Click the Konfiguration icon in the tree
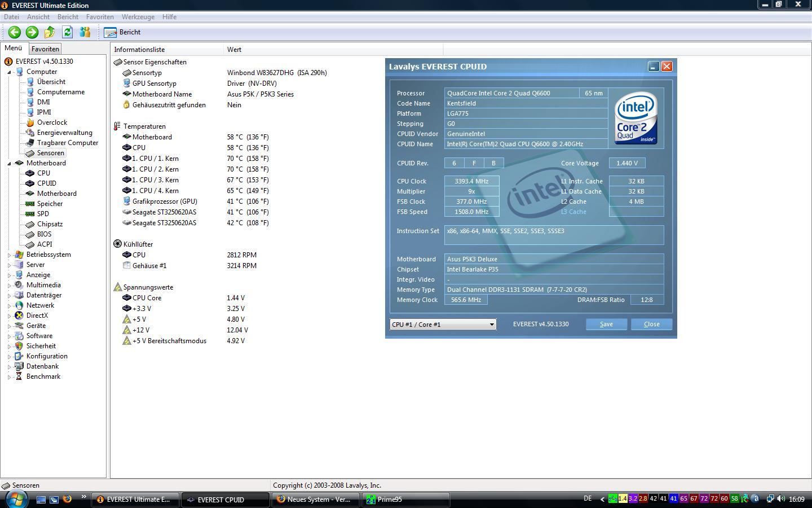Screen dimensions: 812x508 (x=19, y=356)
